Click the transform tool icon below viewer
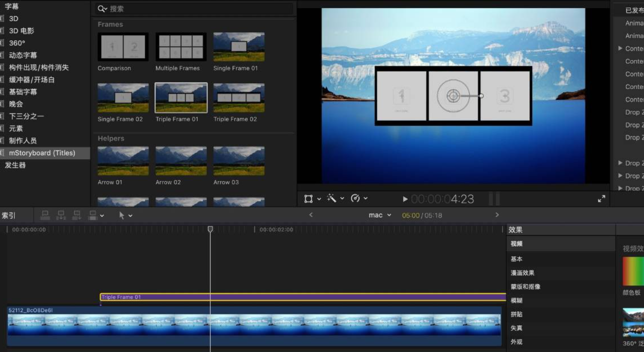The image size is (644, 352). coord(309,199)
